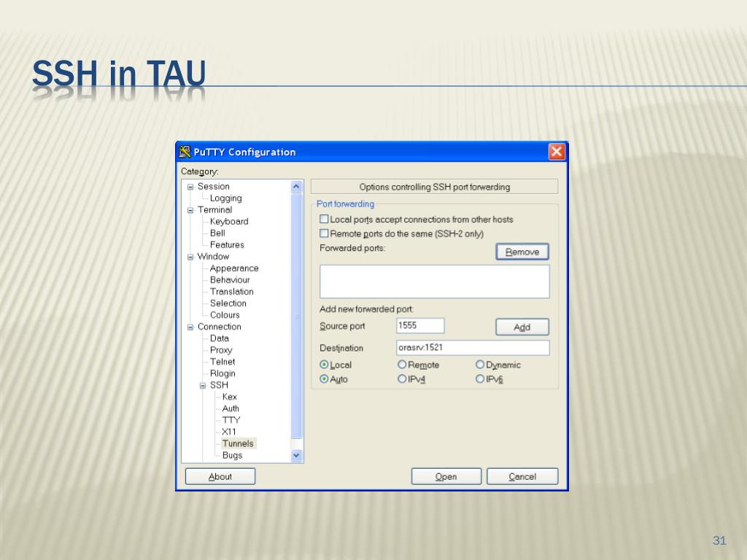Select X11 in the category tree
The image size is (747, 560).
[228, 432]
